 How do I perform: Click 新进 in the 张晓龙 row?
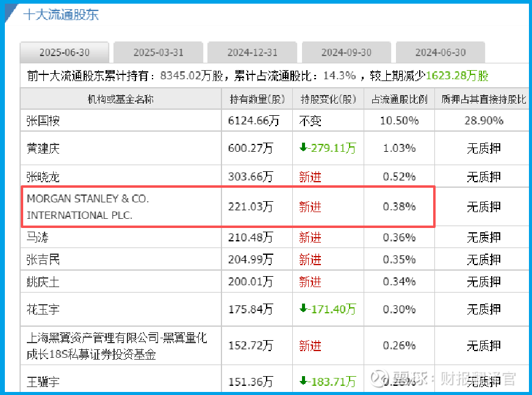tap(310, 177)
